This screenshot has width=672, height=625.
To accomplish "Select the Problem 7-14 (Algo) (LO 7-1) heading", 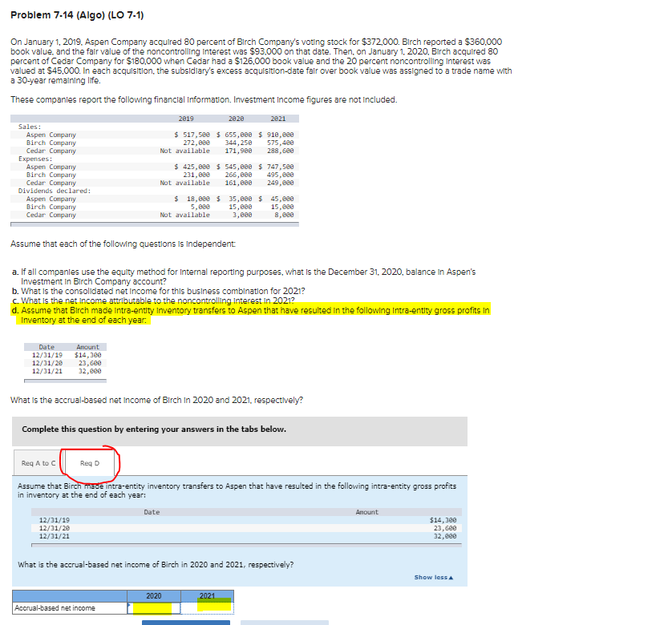I will (x=77, y=15).
